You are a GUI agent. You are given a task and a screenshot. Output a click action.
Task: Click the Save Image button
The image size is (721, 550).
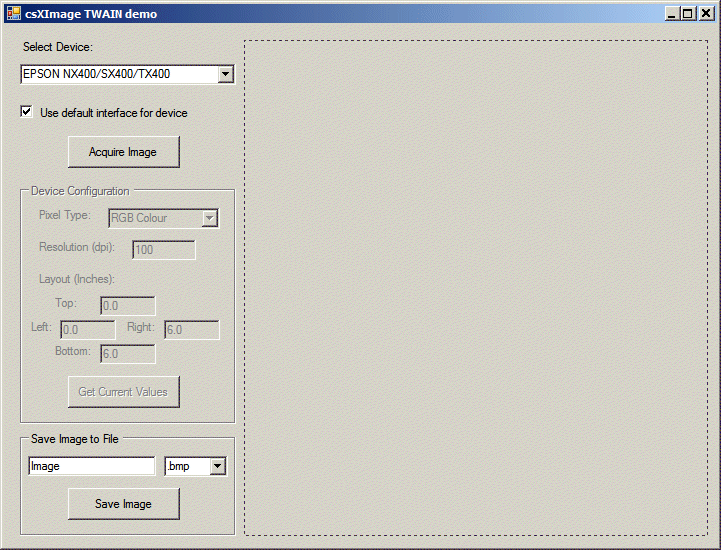[x=124, y=504]
